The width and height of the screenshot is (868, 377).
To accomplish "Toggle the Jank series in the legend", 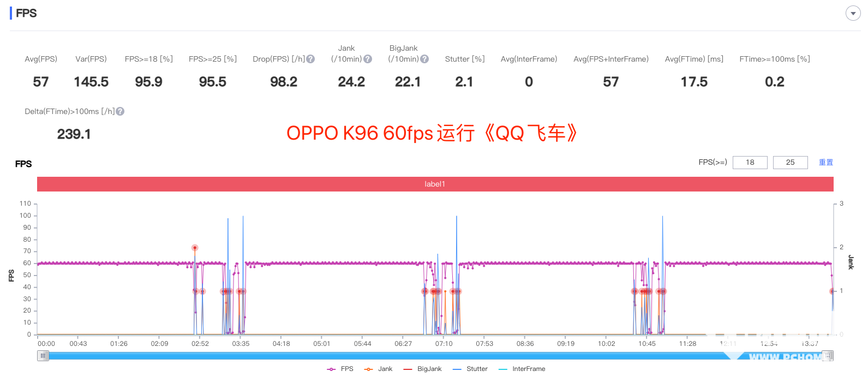I will tap(379, 369).
